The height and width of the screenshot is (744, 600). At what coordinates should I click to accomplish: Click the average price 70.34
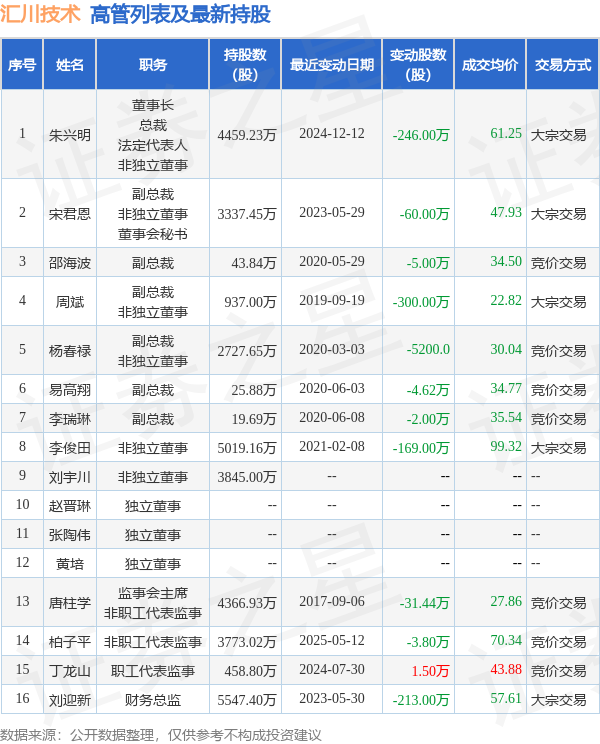[506, 640]
